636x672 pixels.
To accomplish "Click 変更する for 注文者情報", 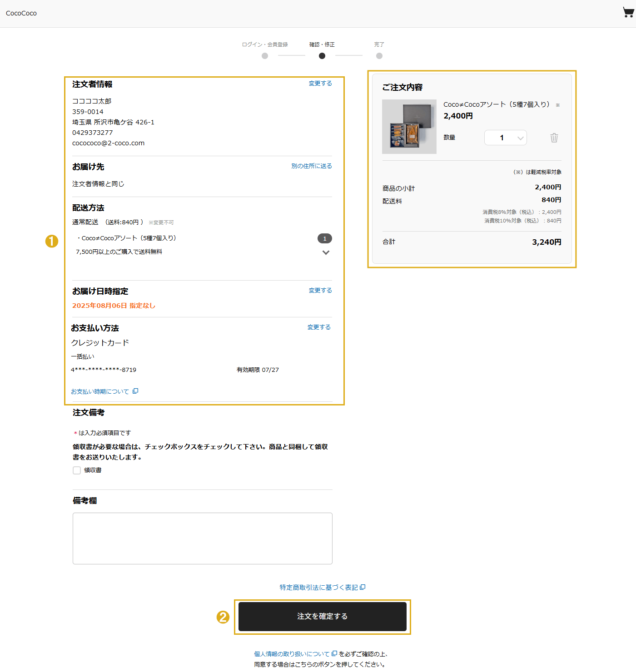I will [320, 84].
